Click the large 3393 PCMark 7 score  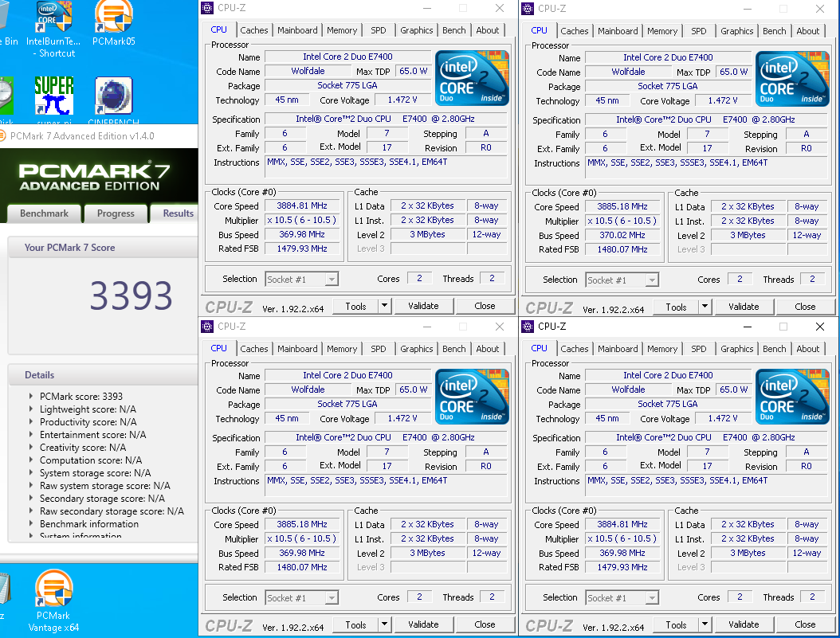click(x=131, y=296)
